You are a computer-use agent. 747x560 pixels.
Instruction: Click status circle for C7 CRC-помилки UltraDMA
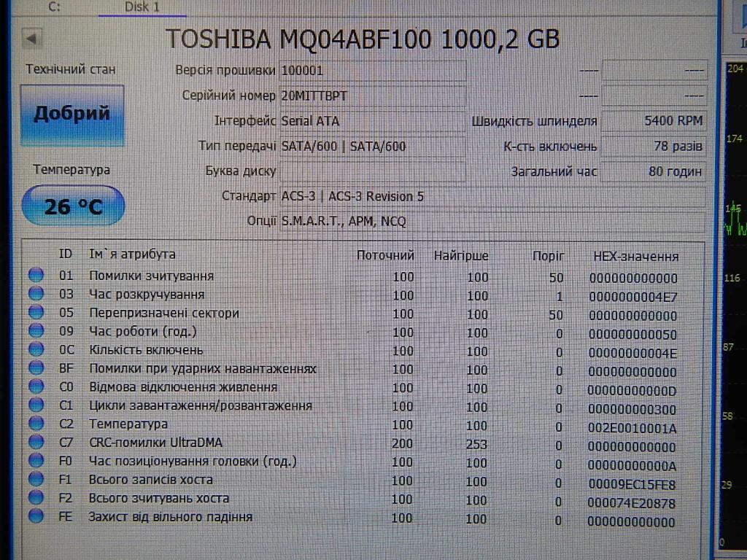(x=36, y=442)
